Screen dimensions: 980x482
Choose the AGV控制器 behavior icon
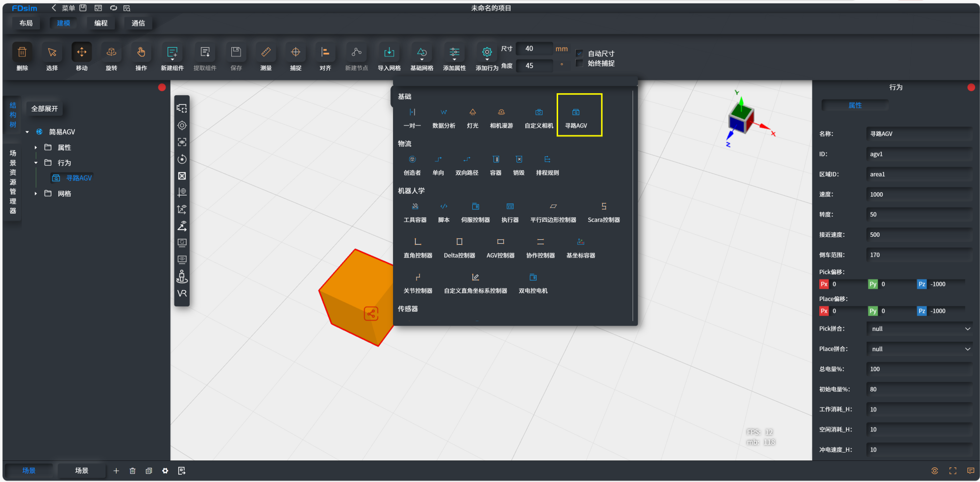[500, 242]
